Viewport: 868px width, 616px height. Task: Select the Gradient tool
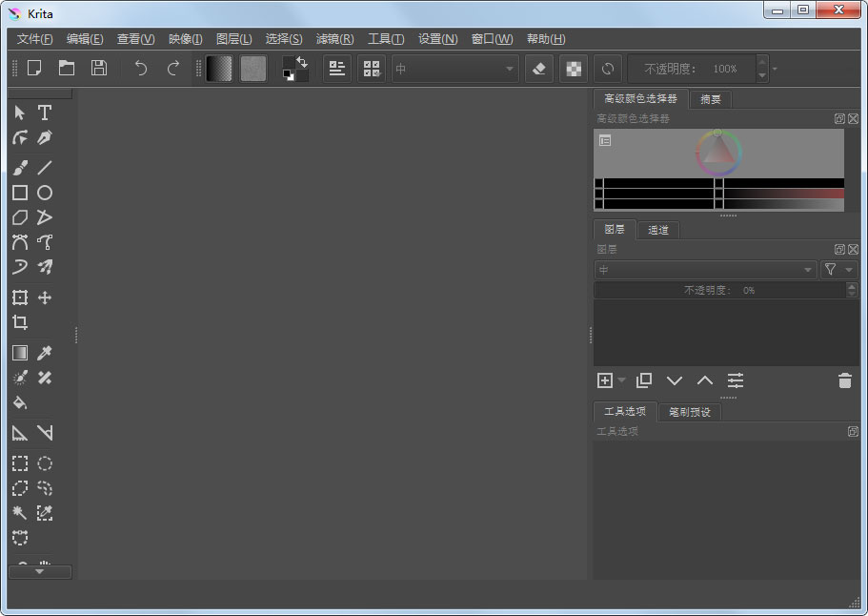[x=19, y=352]
